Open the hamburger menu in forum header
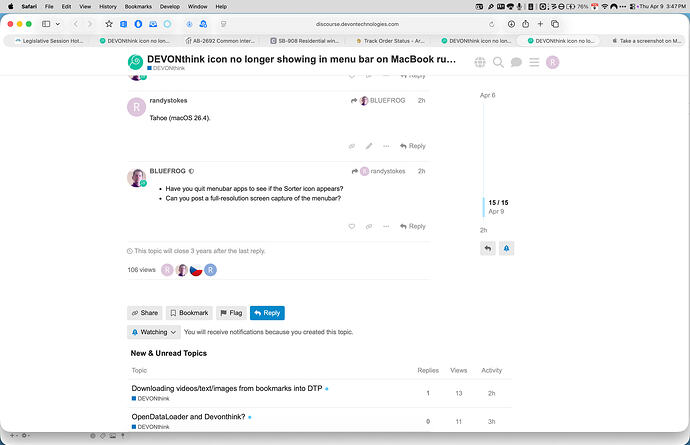Screen dimensions: 690x445 [x=535, y=63]
